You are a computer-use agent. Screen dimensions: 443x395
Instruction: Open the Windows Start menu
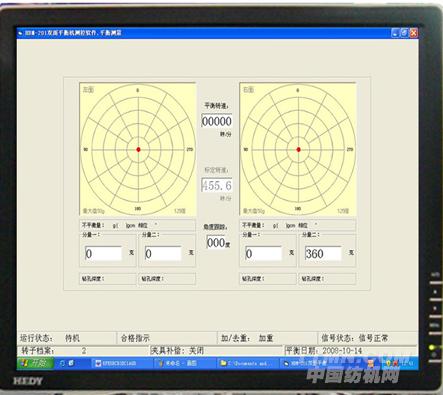[x=35, y=363]
